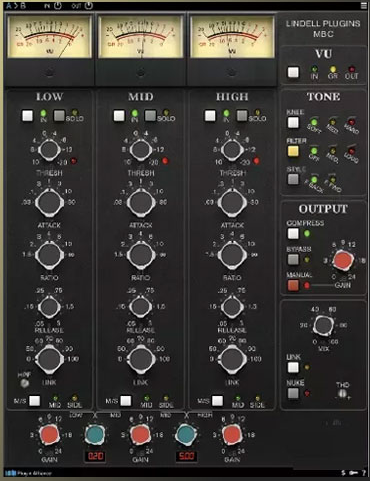This screenshot has width=370, height=484.
Task: Click the LOW band RELEASE knob
Action: pyautogui.click(x=49, y=306)
